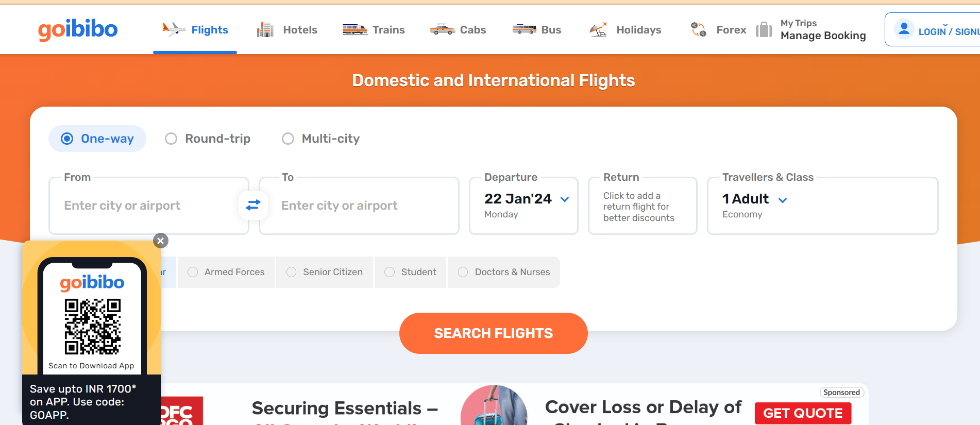Open the Flights tab
The image size is (980, 425).
pos(195,30)
